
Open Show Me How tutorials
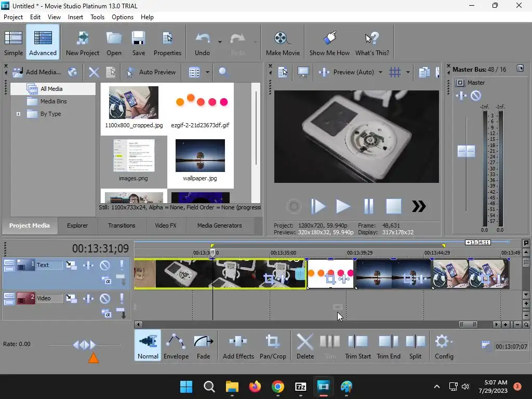click(x=329, y=43)
